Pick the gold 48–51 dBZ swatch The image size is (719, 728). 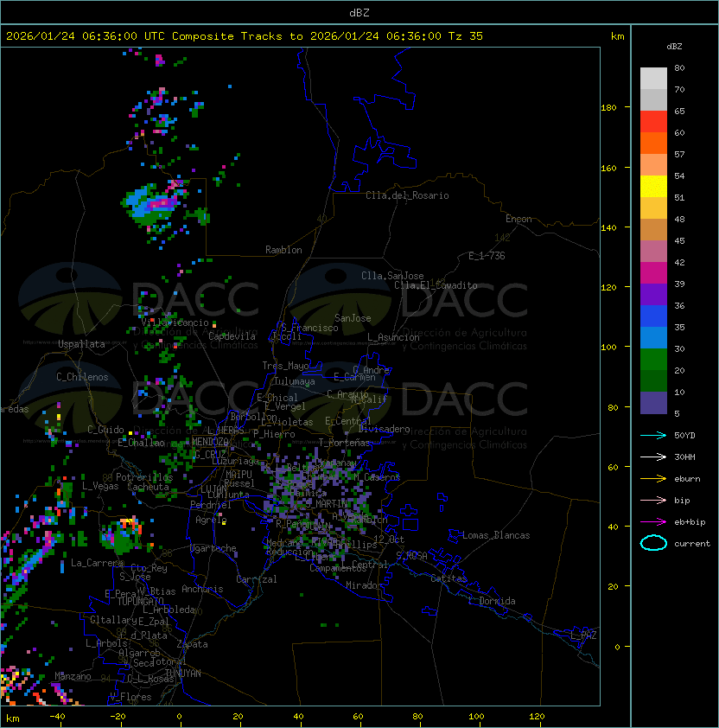tap(653, 208)
